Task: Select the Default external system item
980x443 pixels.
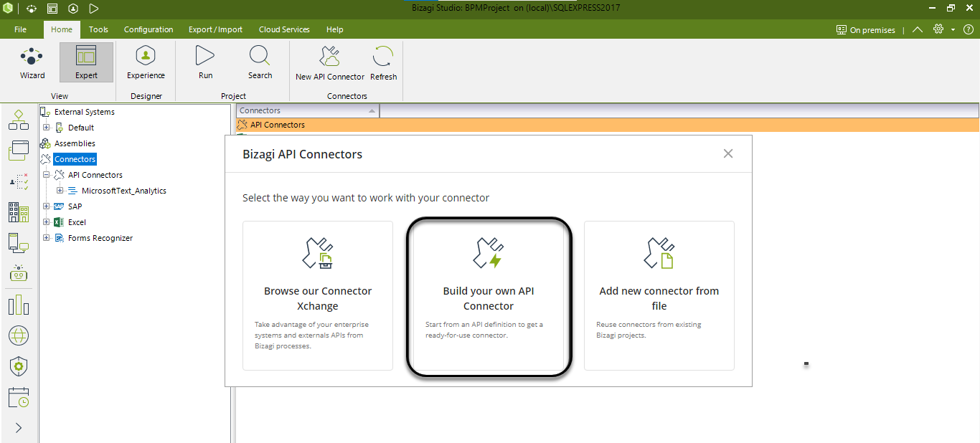Action: point(81,128)
